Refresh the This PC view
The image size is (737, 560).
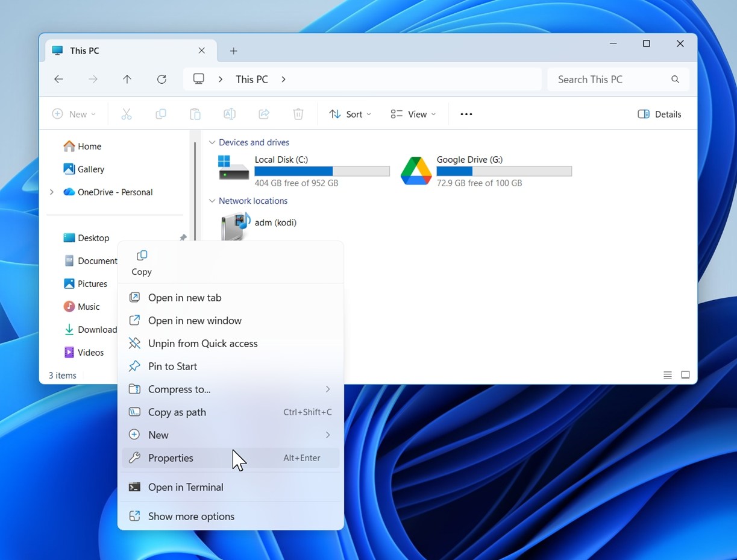click(162, 79)
